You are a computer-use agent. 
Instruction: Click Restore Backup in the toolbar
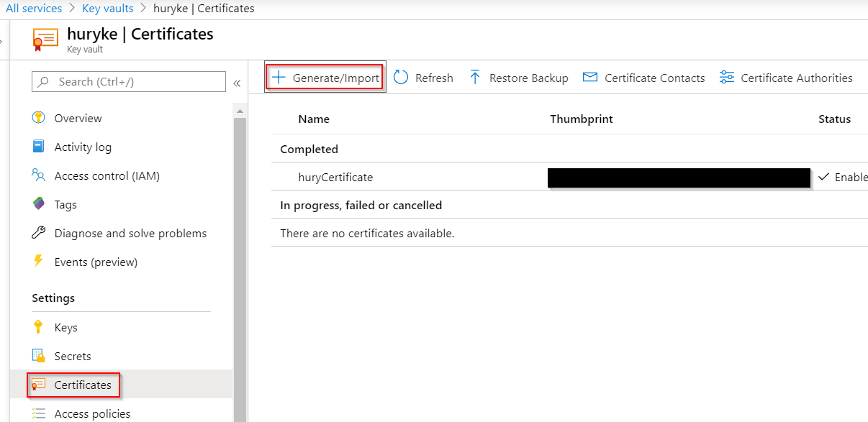pyautogui.click(x=518, y=78)
